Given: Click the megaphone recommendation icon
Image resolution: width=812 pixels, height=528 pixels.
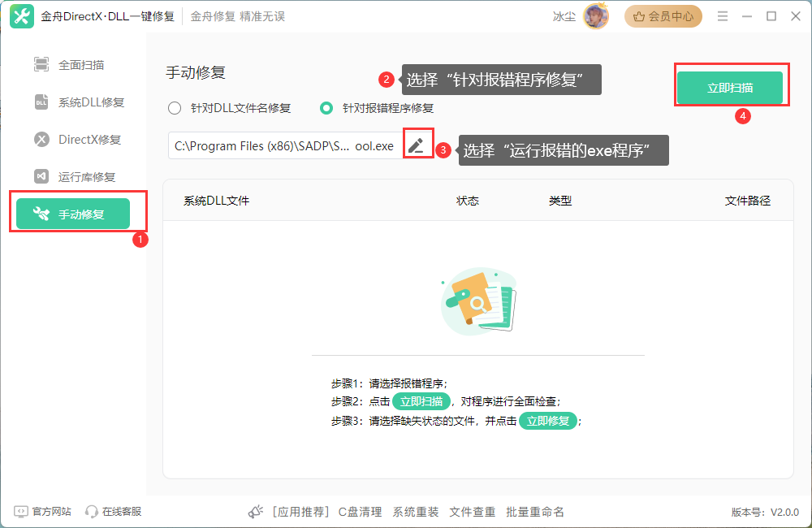Looking at the screenshot, I should 255,512.
